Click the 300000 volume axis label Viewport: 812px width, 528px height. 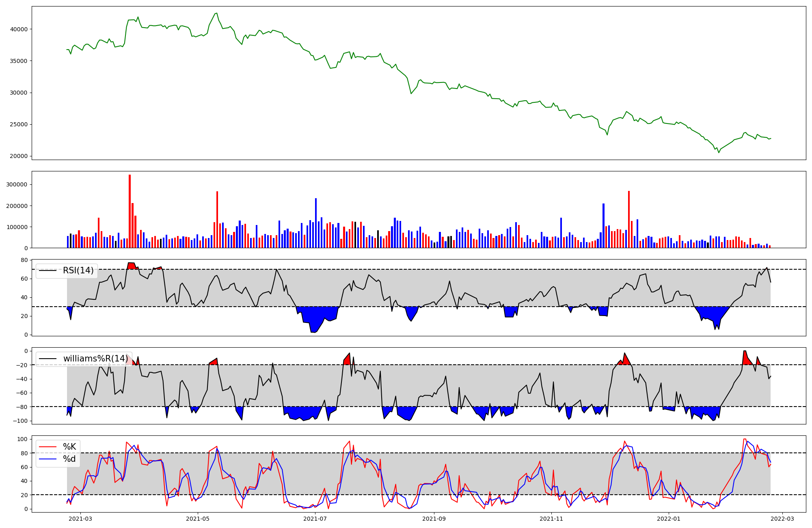click(17, 184)
